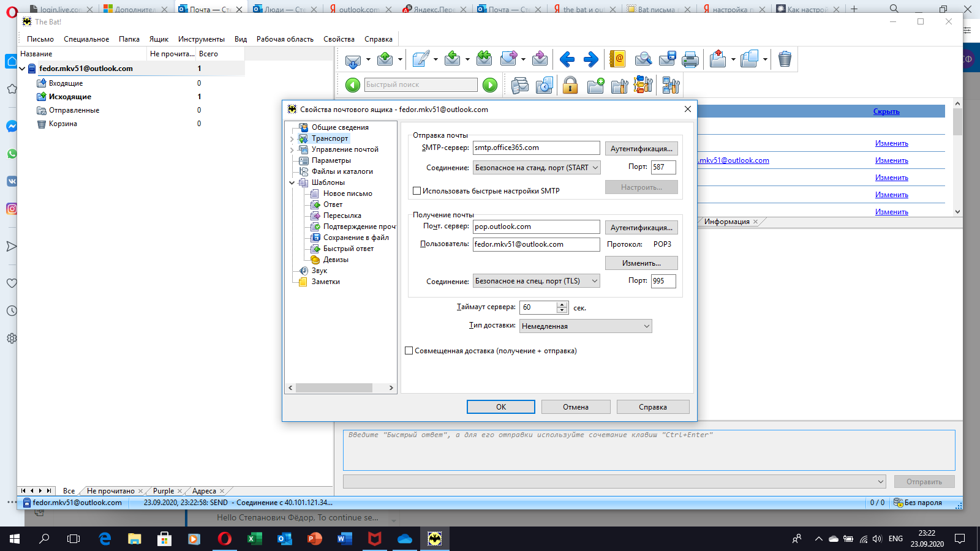Click the Move to folder icon
Image resolution: width=980 pixels, height=551 pixels.
pyautogui.click(x=718, y=59)
